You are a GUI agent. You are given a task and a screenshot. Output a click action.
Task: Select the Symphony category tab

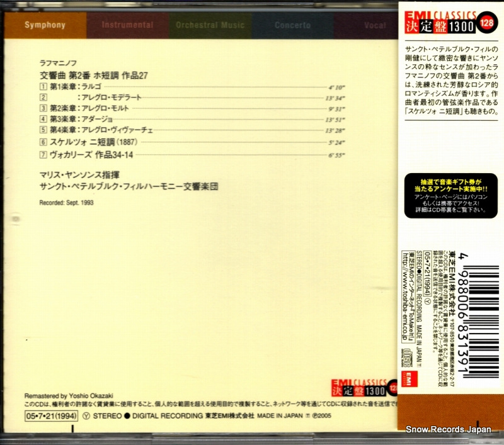click(x=45, y=25)
